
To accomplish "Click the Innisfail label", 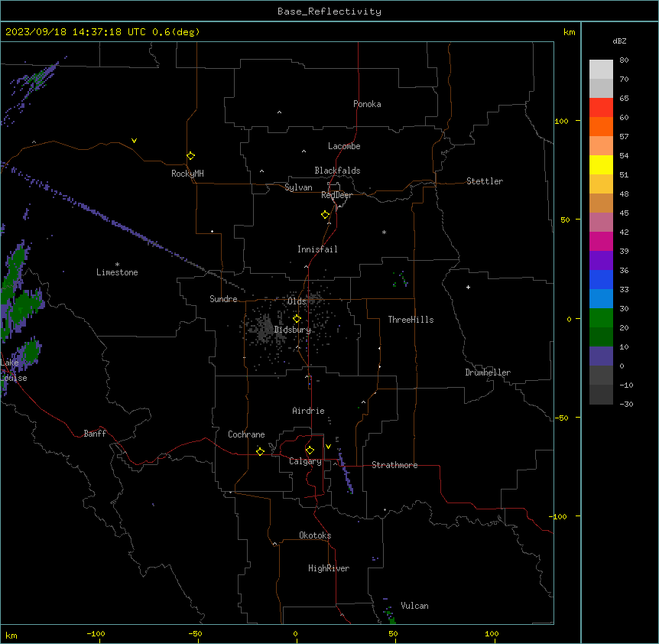I will [317, 249].
